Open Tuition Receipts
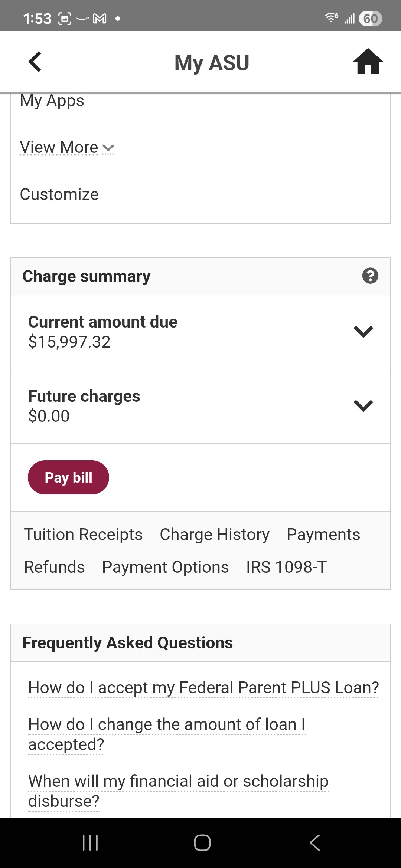The height and width of the screenshot is (868, 401). click(83, 535)
